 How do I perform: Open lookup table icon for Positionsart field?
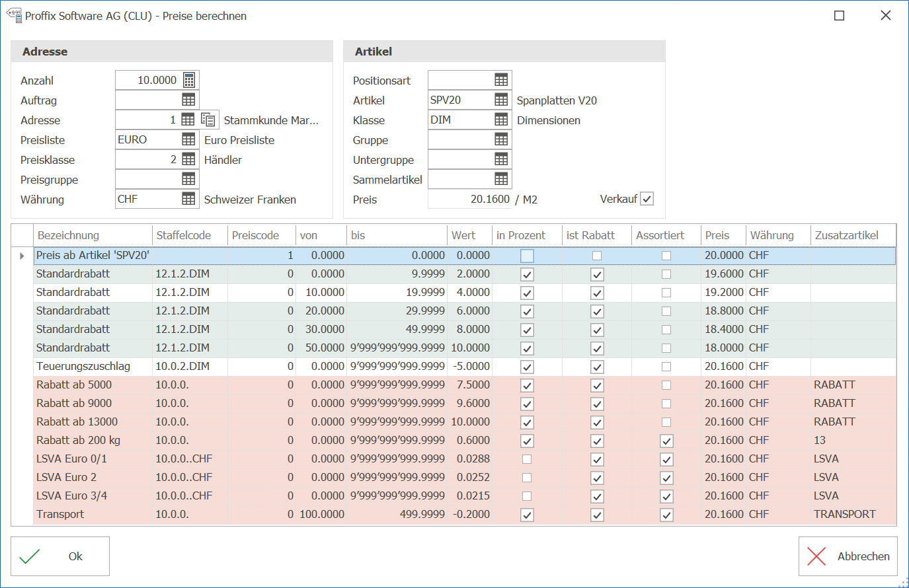click(501, 80)
